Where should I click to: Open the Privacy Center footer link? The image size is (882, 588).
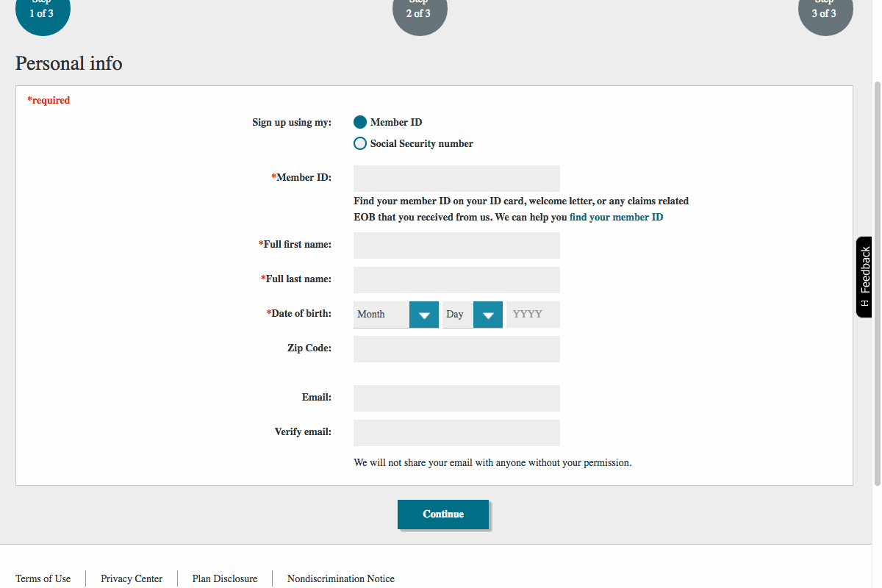tap(132, 578)
